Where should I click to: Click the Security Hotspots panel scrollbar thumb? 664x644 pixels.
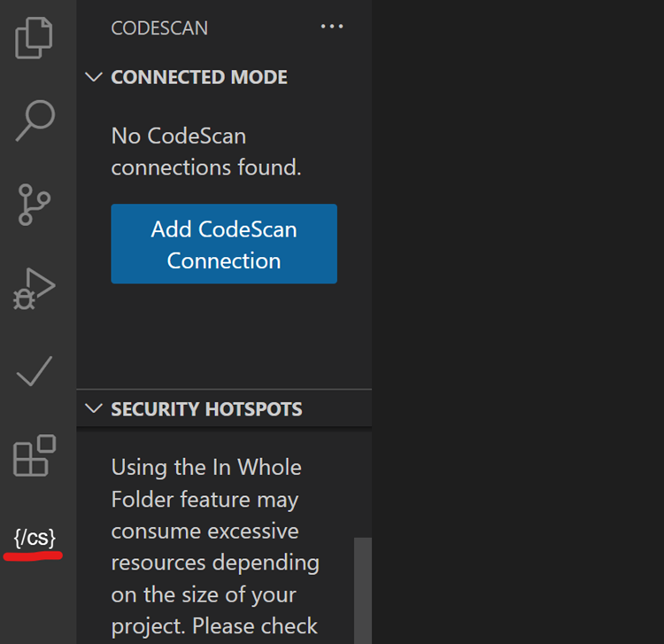(x=363, y=591)
